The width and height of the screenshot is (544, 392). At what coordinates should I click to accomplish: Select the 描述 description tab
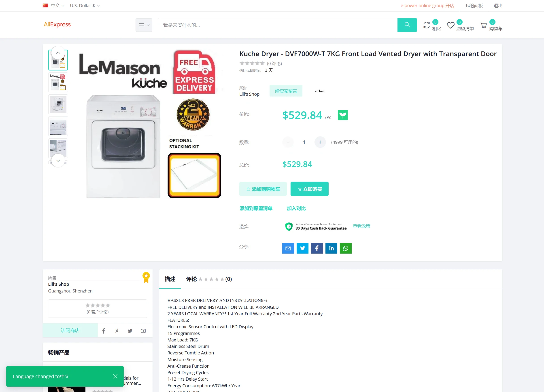pyautogui.click(x=170, y=279)
